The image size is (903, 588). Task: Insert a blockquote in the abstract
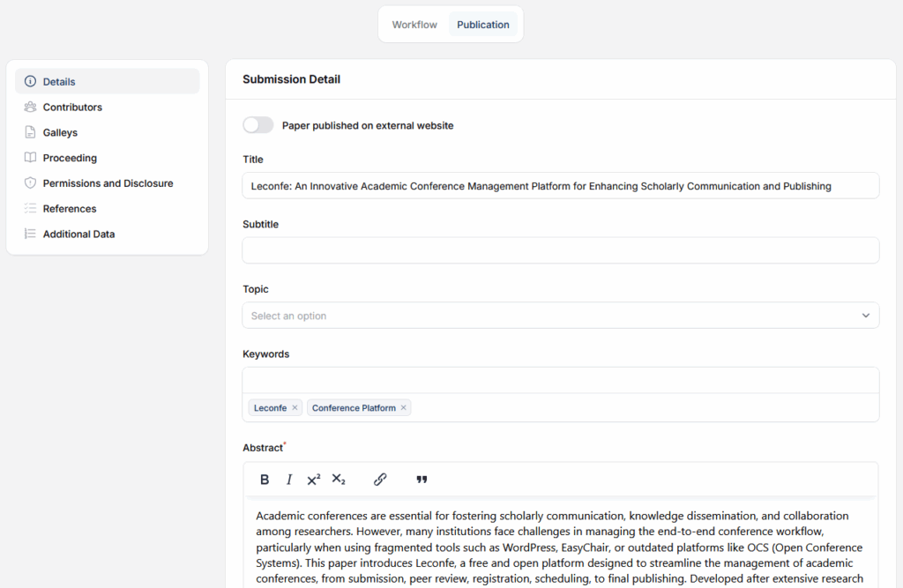(x=422, y=480)
